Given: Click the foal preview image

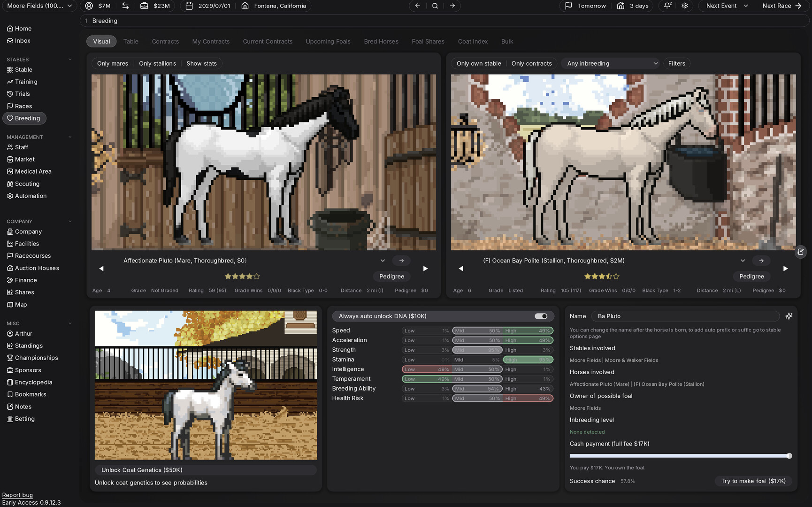Looking at the screenshot, I should pos(206,385).
